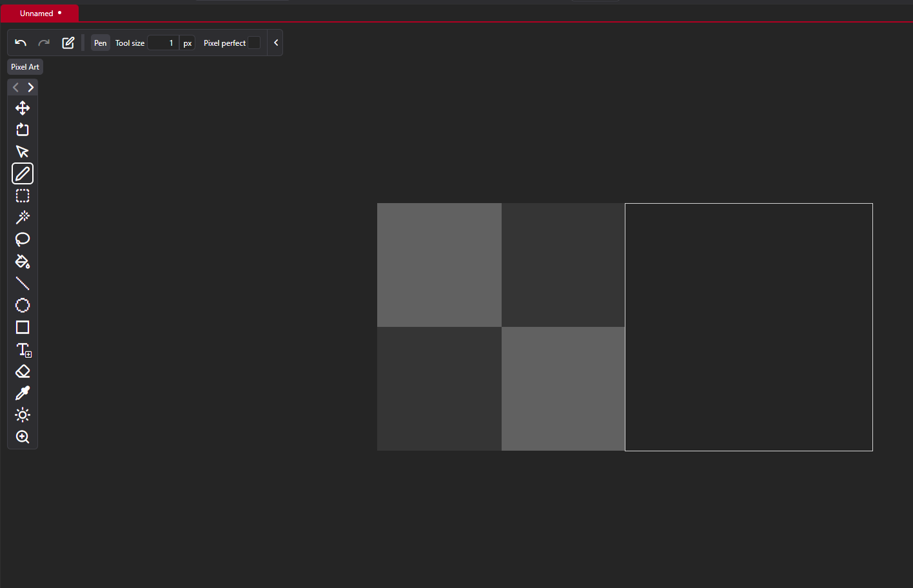Image resolution: width=913 pixels, height=588 pixels.
Task: Select the Line tool
Action: [x=23, y=283]
